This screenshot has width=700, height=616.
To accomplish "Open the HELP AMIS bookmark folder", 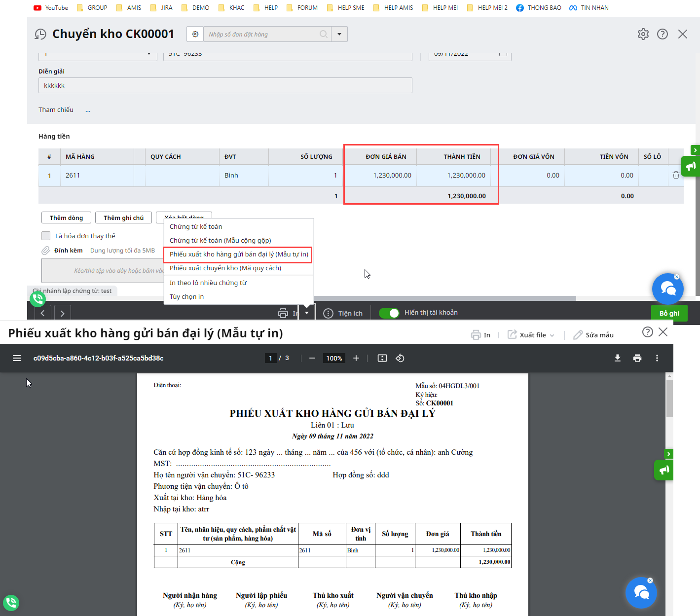I will tap(393, 8).
